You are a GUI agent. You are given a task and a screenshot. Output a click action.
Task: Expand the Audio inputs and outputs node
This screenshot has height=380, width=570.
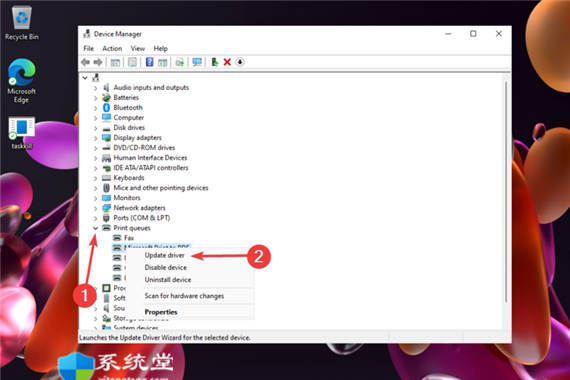point(95,88)
